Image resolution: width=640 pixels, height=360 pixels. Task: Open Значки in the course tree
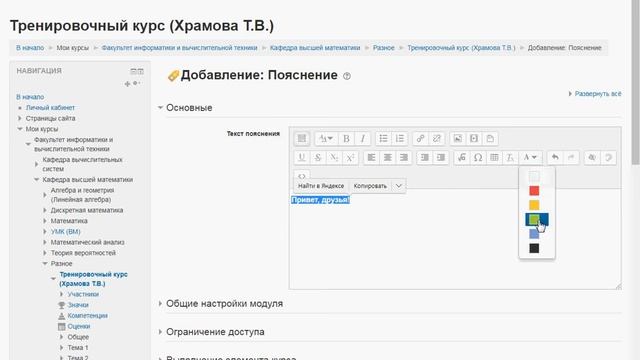[x=78, y=305]
